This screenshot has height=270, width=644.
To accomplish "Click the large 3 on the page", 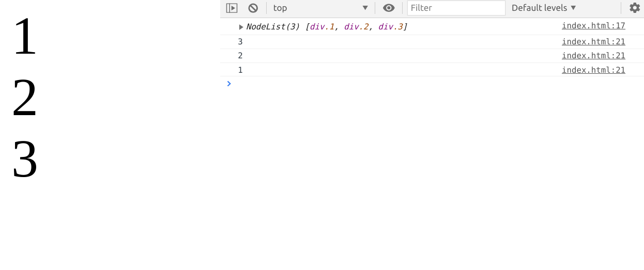I will pyautogui.click(x=25, y=160).
